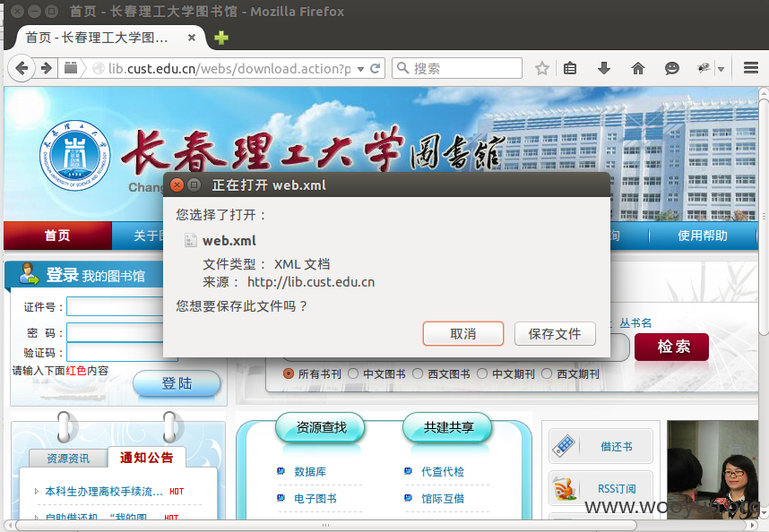Viewport: 769px width, 532px height.
Task: Open the 数据库 link
Action: [x=310, y=471]
